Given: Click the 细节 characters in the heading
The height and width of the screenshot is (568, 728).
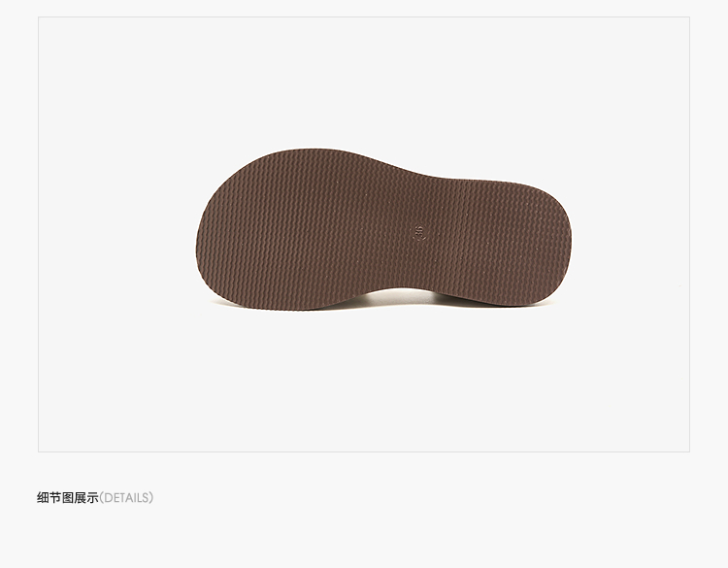Looking at the screenshot, I should (50, 498).
